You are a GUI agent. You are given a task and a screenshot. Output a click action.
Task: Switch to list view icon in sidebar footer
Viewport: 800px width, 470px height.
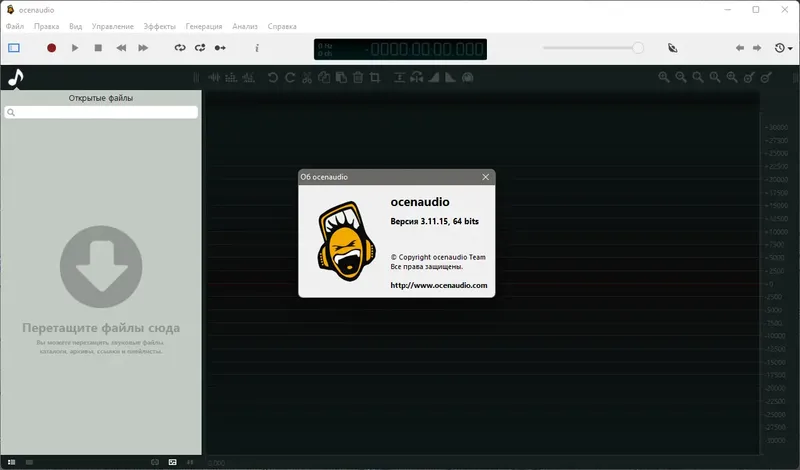coord(11,462)
